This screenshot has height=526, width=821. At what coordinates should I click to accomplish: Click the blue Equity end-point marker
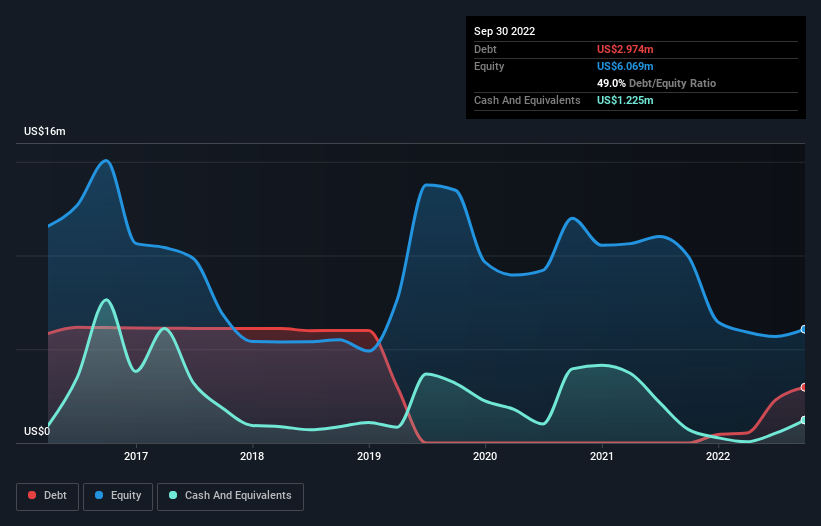point(804,329)
